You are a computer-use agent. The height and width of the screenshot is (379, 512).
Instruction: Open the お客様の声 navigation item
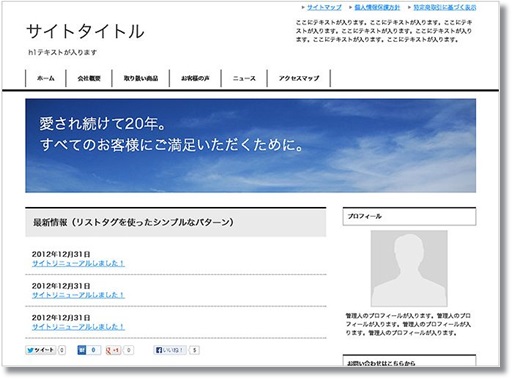pos(195,78)
